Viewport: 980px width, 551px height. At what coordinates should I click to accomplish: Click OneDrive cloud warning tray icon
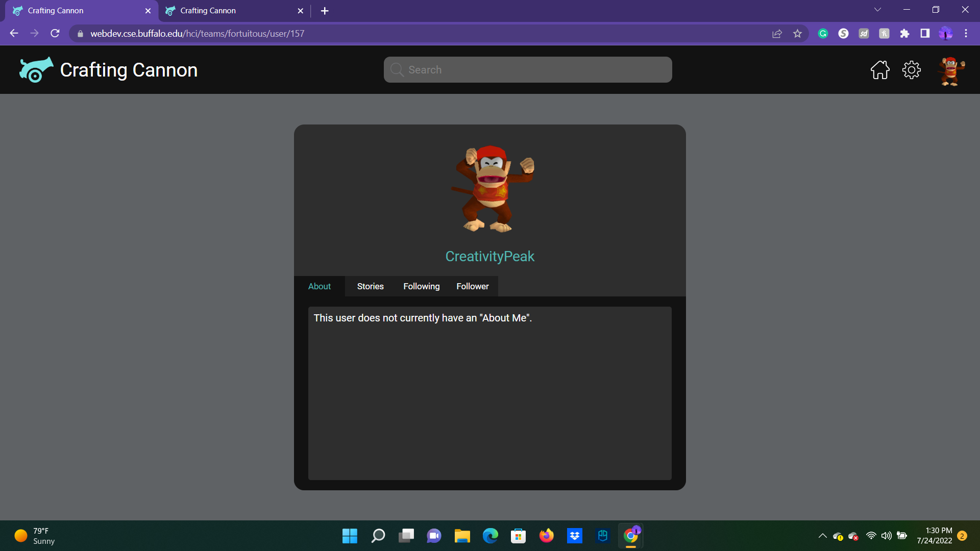[838, 536]
